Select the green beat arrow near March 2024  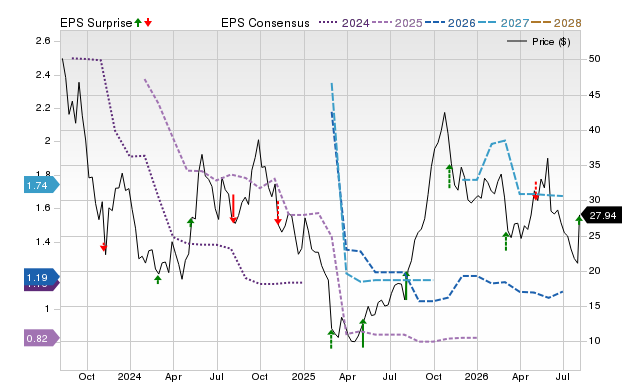click(158, 279)
